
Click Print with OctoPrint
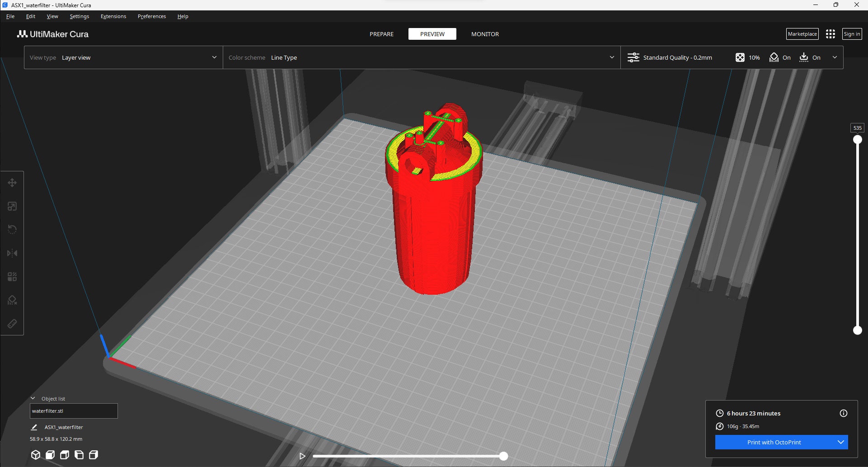click(x=774, y=442)
